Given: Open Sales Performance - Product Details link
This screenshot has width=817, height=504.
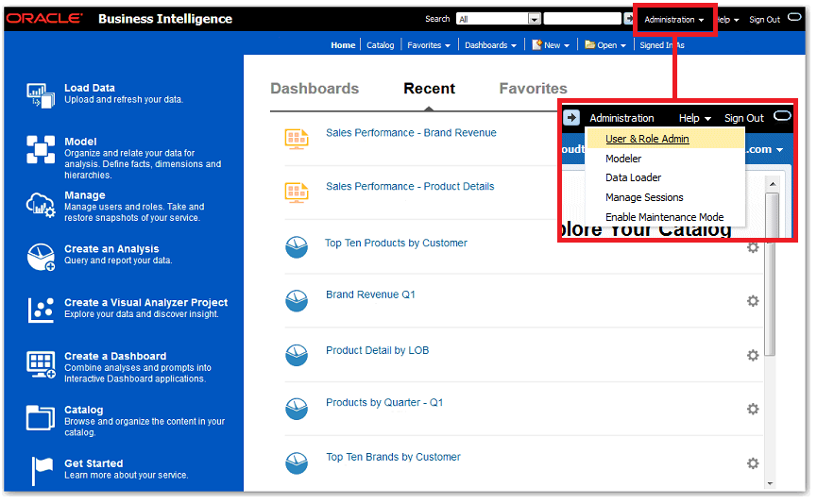Looking at the screenshot, I should (410, 186).
